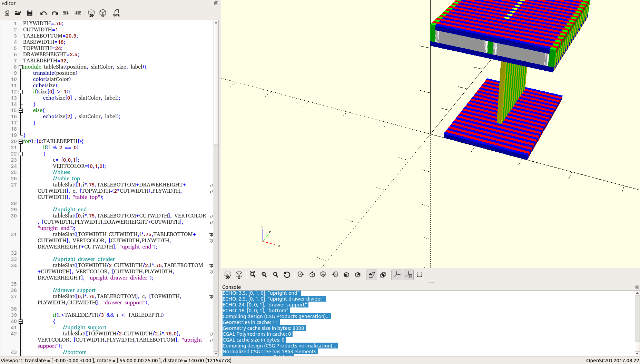The width and height of the screenshot is (640, 364).
Task: Save the file with the floppy disk icon
Action: [30, 13]
